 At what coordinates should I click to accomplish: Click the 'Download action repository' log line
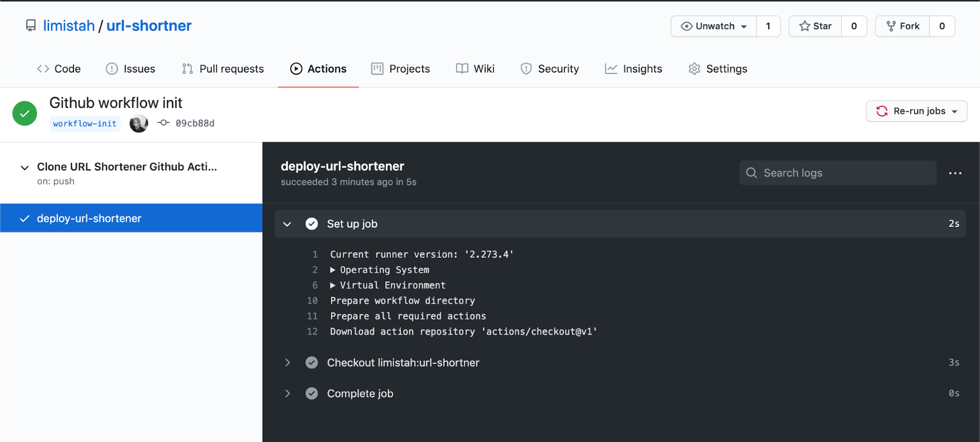464,332
